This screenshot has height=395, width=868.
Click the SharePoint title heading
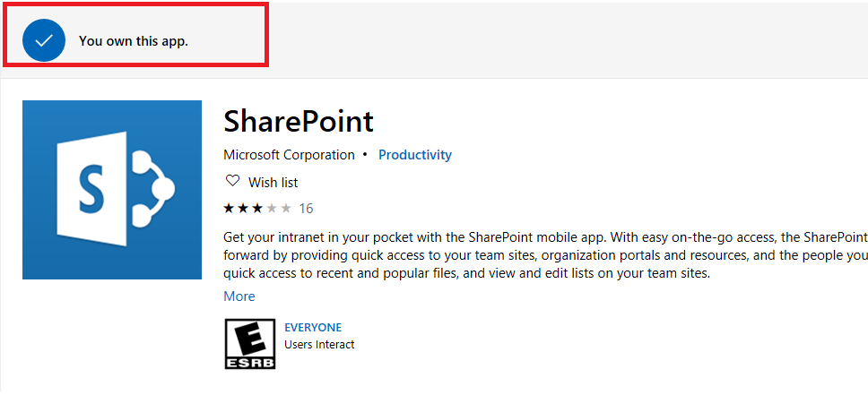click(299, 121)
